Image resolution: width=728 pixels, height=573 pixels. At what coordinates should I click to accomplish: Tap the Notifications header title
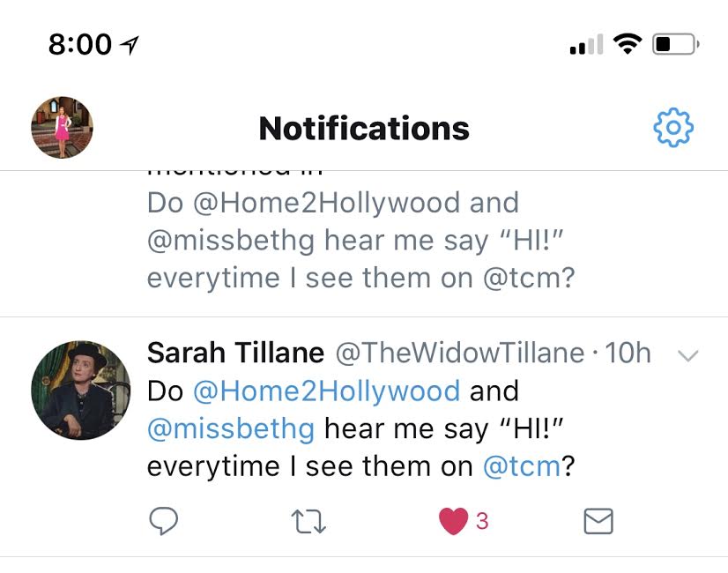(x=364, y=129)
